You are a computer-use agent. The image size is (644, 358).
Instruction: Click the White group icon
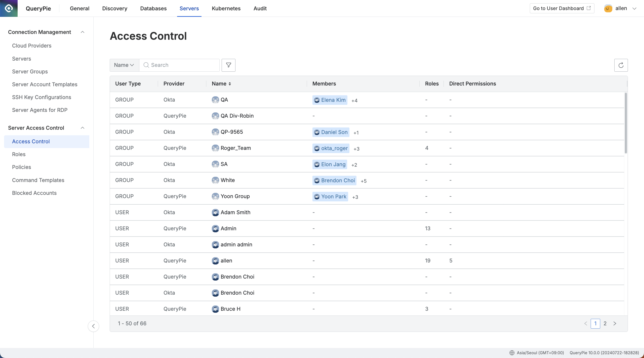coord(215,180)
